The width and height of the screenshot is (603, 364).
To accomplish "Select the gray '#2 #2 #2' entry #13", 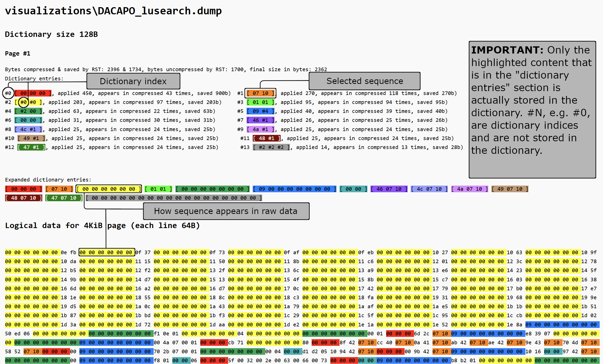I will pos(271,147).
